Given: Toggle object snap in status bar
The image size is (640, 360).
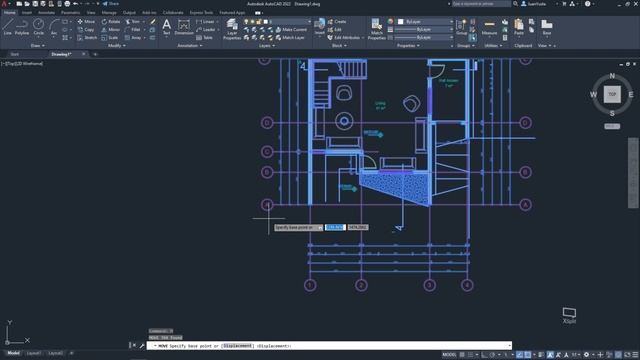Looking at the screenshot, I should pyautogui.click(x=528, y=355).
